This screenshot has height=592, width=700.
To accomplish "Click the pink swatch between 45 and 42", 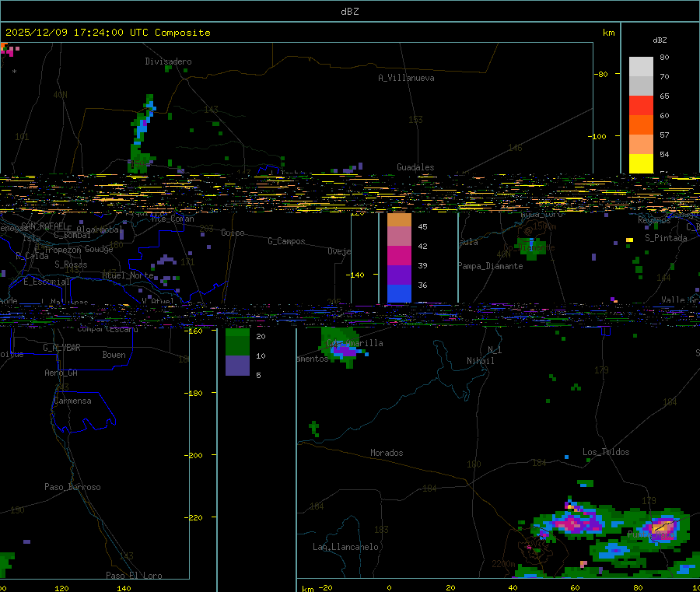I will tap(399, 236).
